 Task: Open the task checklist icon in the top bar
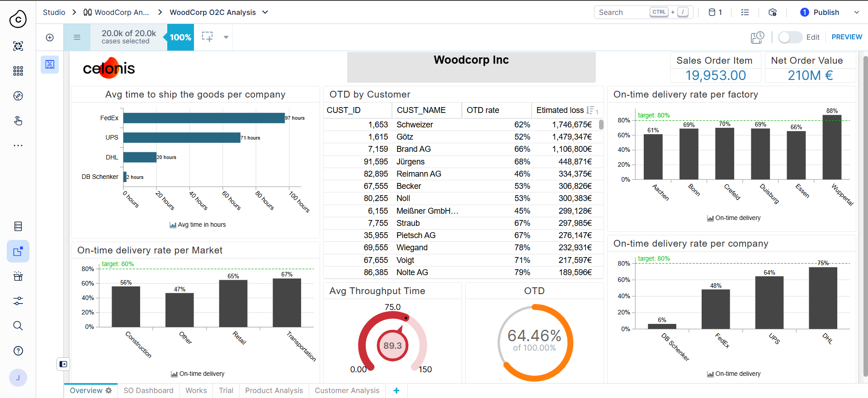coord(745,13)
